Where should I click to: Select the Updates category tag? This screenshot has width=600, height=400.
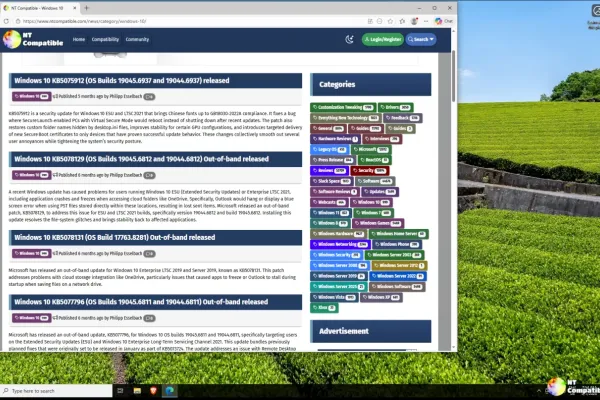pos(380,191)
